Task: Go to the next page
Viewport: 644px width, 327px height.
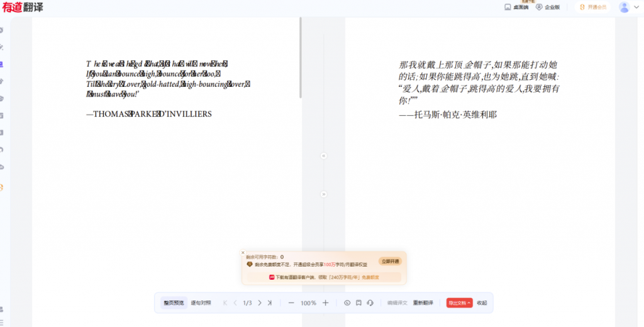Action: tap(260, 302)
